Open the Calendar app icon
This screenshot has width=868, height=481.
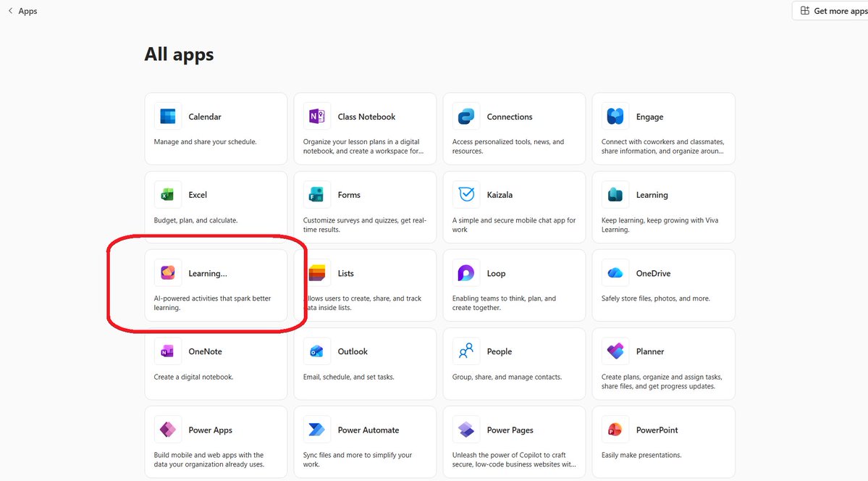[x=168, y=117]
